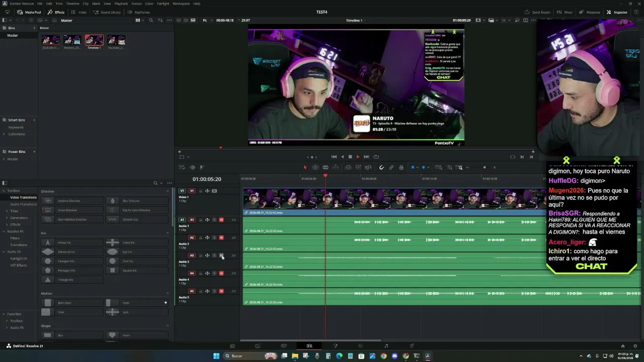The image size is (644, 362).
Task: Choose the Selection Mode arrow tool
Action: click(x=305, y=167)
